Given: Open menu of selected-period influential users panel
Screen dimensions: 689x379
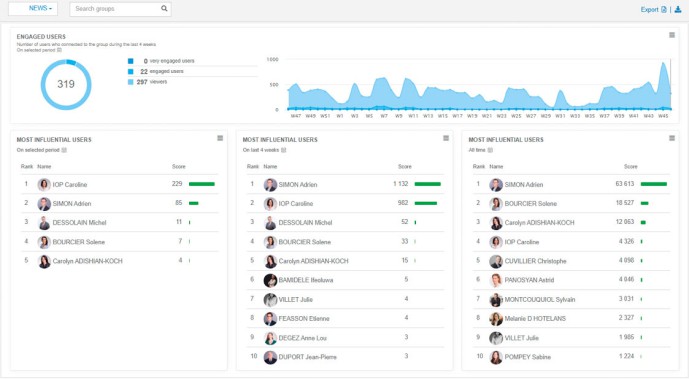Looking at the screenshot, I should 220,138.
